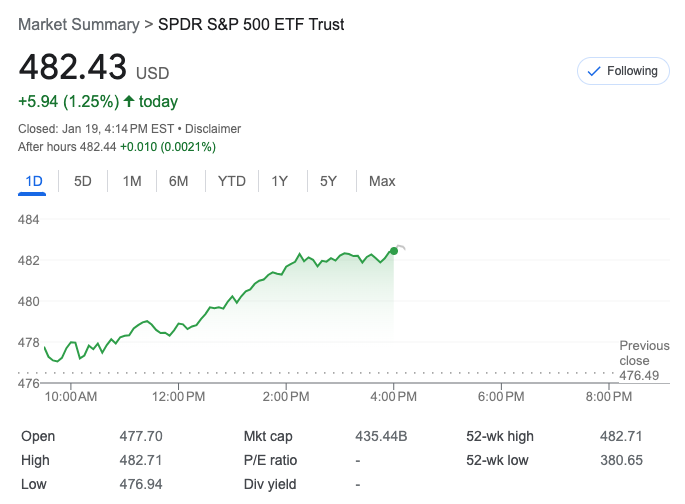The width and height of the screenshot is (685, 504).
Task: Select the 1D time range tab
Action: tap(34, 181)
